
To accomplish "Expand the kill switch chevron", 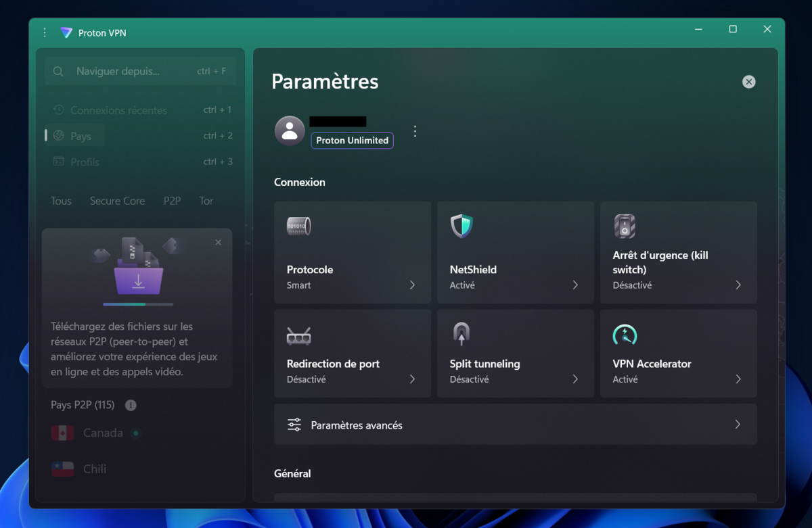I will (x=738, y=285).
